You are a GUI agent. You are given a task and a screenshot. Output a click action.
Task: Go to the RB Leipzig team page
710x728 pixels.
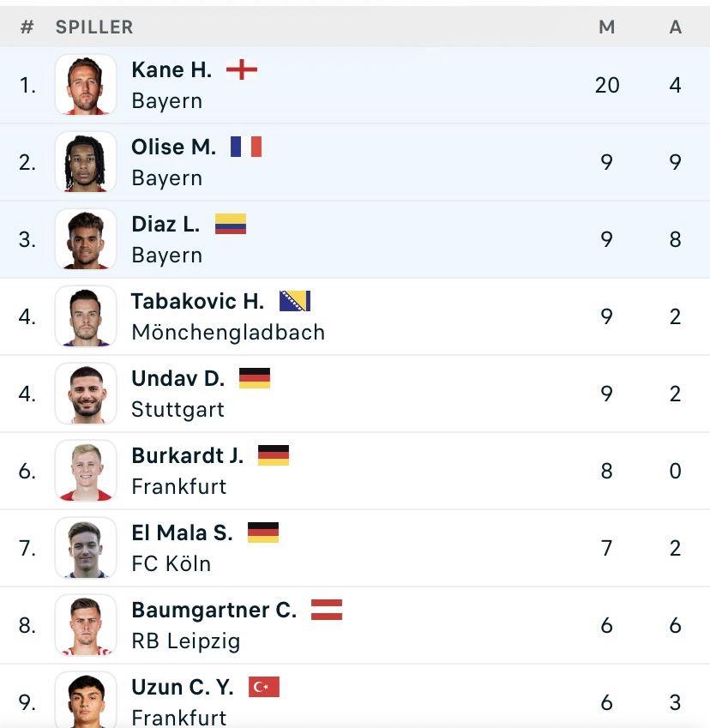(x=186, y=641)
